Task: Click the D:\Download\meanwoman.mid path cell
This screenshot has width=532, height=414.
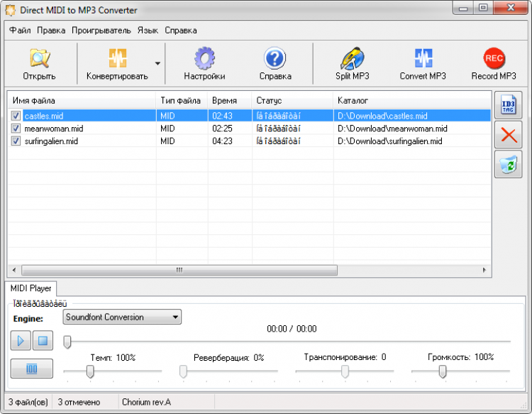Action: (392, 129)
